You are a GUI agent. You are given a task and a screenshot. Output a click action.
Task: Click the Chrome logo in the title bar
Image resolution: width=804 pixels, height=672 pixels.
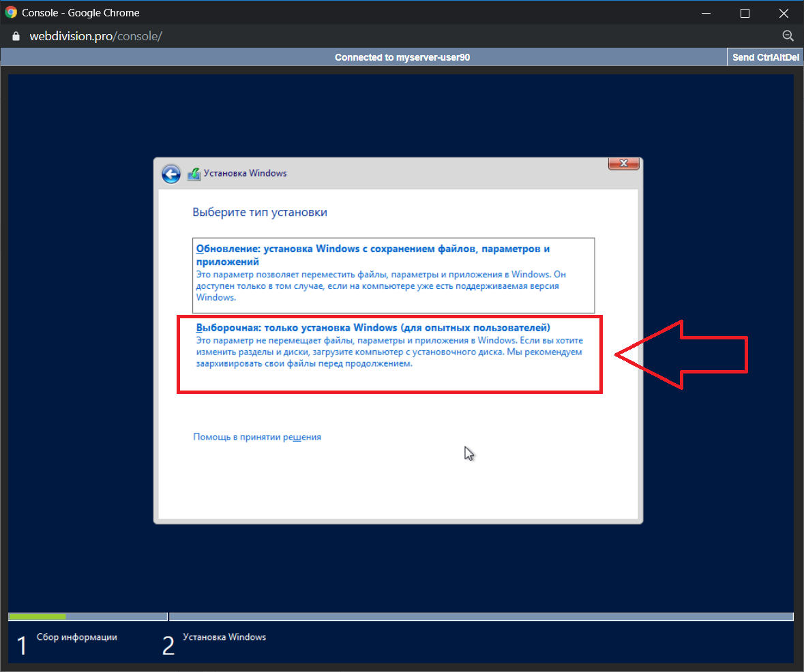click(x=11, y=13)
